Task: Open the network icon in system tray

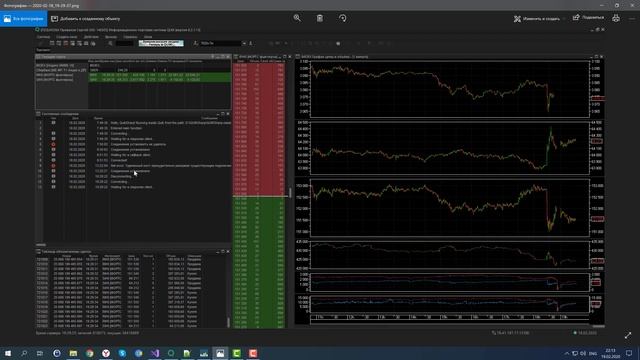Action: point(575,353)
